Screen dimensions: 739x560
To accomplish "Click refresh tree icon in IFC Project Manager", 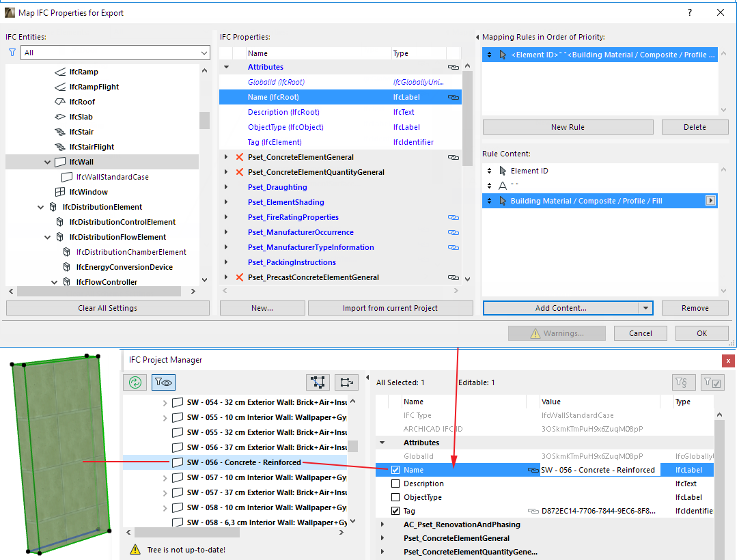I will (135, 382).
